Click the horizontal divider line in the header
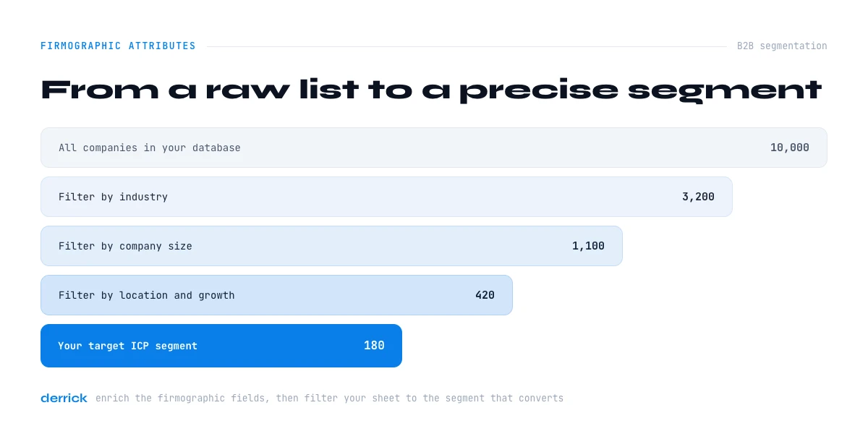Viewport: 868px width, 447px height. [467, 46]
